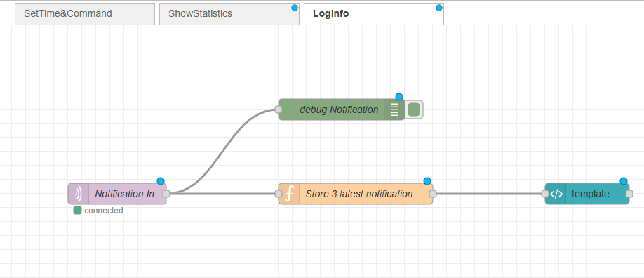The width and height of the screenshot is (644, 278).
Task: Select the wire between function and template nodes
Action: (x=489, y=194)
